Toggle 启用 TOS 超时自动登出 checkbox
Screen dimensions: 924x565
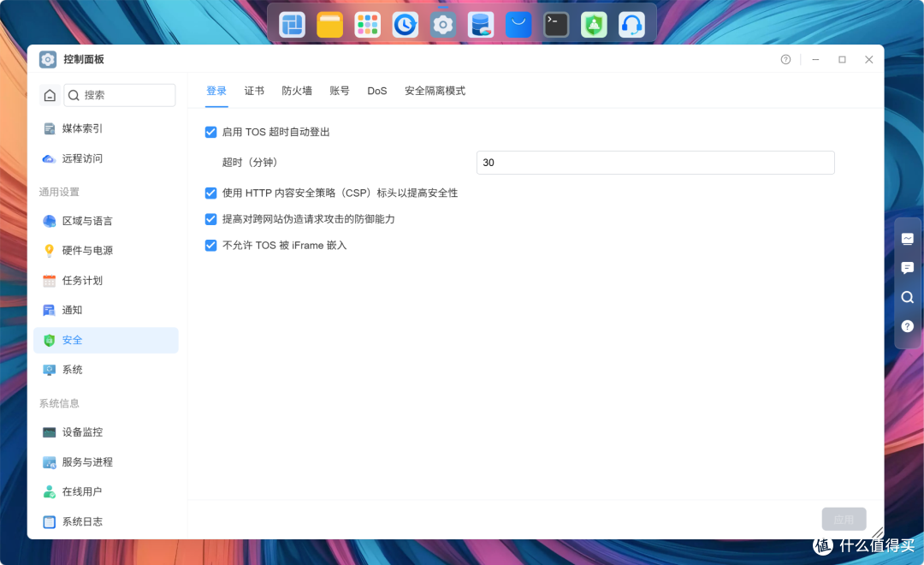210,132
